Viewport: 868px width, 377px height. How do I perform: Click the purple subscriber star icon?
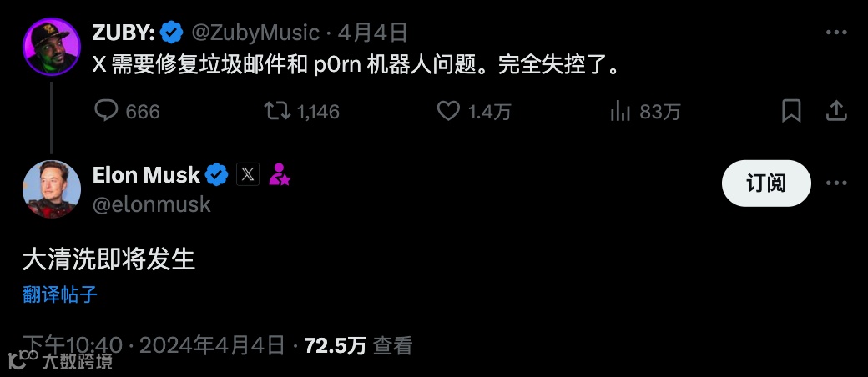280,174
